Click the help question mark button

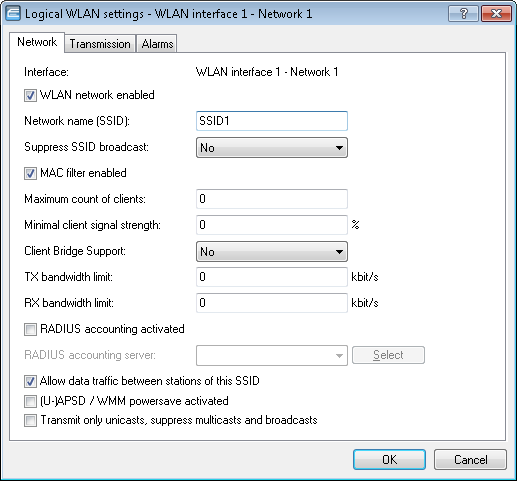pos(463,14)
